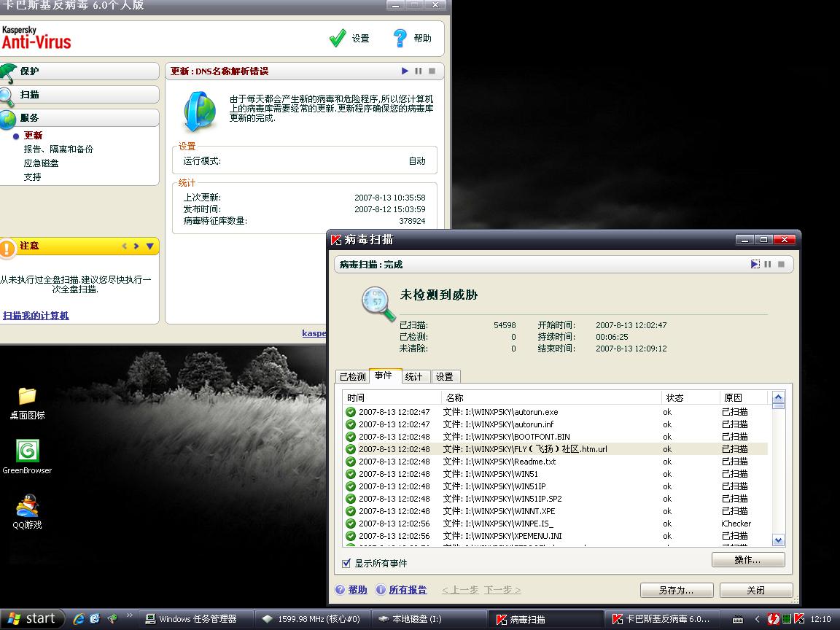Select 应急磁盘 in the sidebar
Image resolution: width=840 pixels, height=630 pixels.
[x=42, y=163]
